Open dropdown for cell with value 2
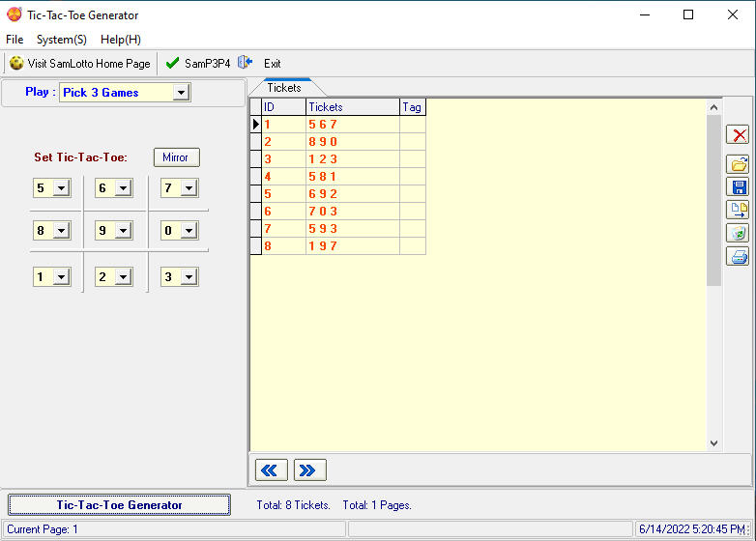 point(123,277)
